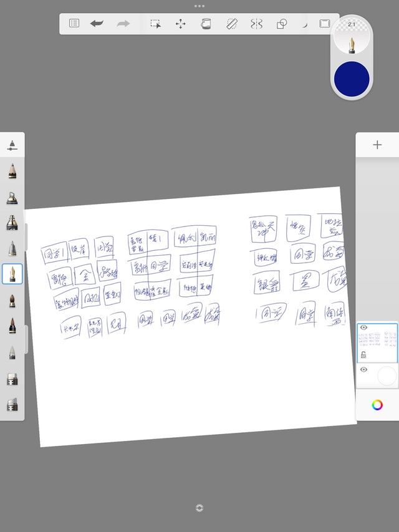
Task: Open the brush library panel
Action: [x=12, y=146]
